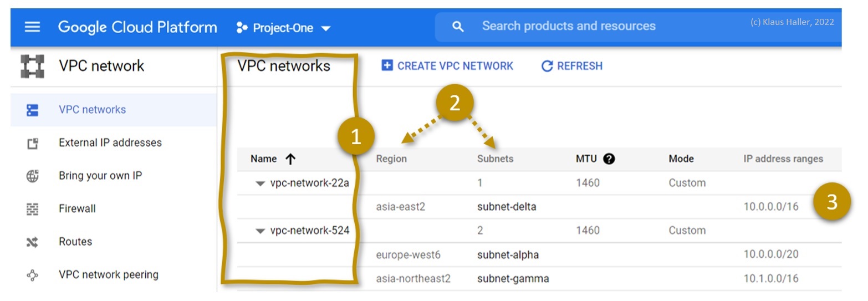
Task: Click the Bring your own IP globe icon
Action: [x=33, y=176]
